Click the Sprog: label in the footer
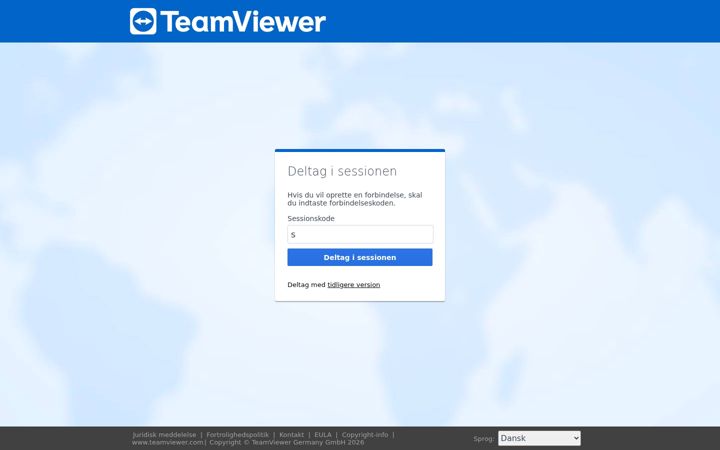Image resolution: width=720 pixels, height=450 pixels. [484, 439]
